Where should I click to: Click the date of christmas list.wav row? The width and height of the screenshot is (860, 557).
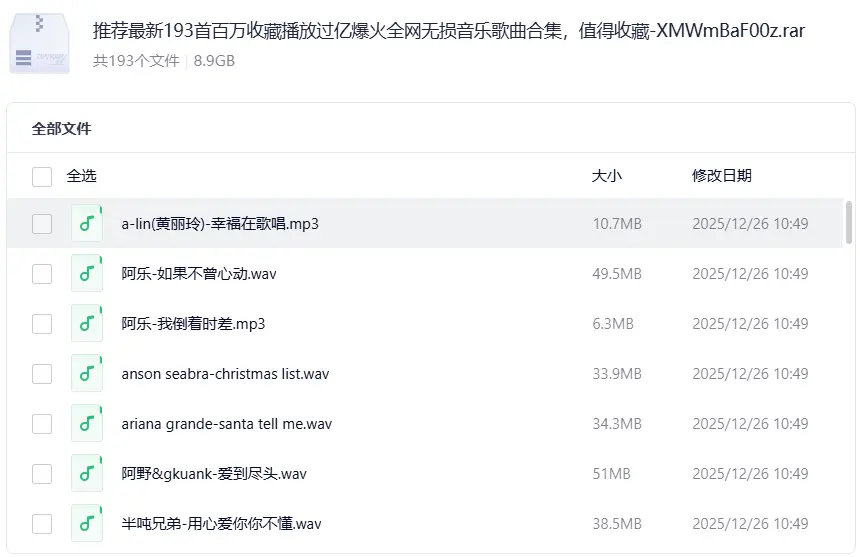[750, 374]
